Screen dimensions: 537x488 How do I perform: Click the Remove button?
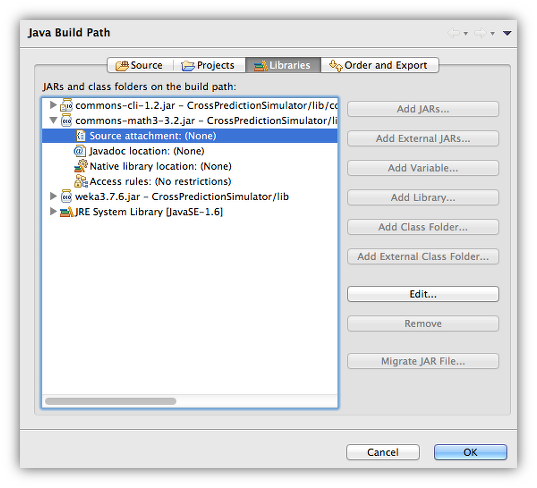point(423,323)
